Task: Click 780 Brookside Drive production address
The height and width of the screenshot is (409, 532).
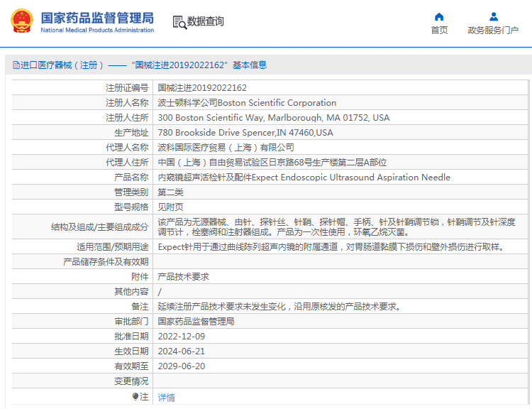Action: pos(245,133)
